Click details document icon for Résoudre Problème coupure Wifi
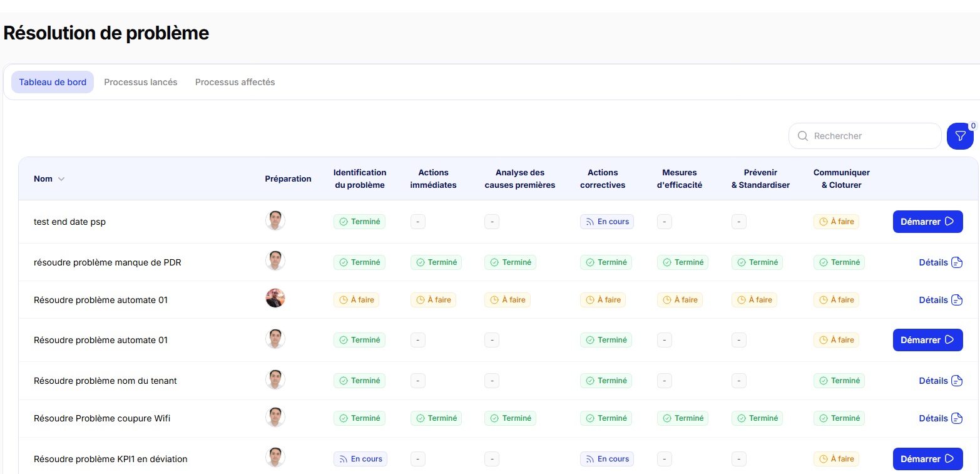This screenshot has height=474, width=980. click(x=956, y=418)
